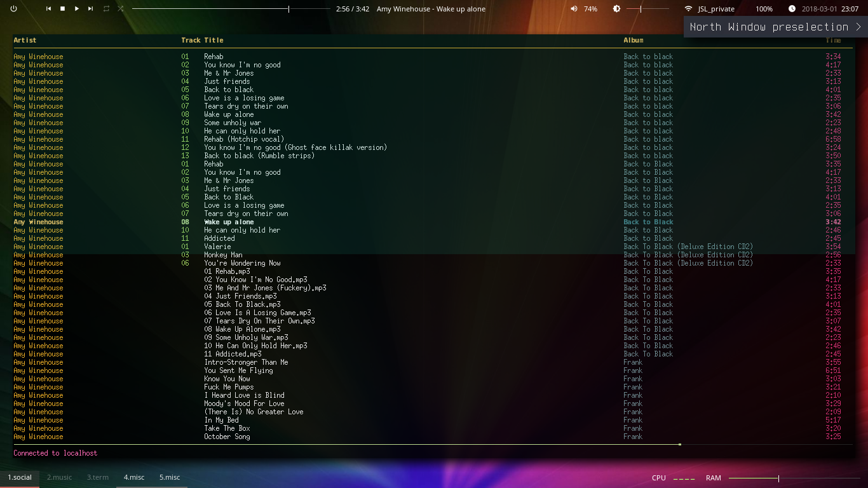This screenshot has height=488, width=868.
Task: Select Moody's Mood For Love
Action: [244, 403]
